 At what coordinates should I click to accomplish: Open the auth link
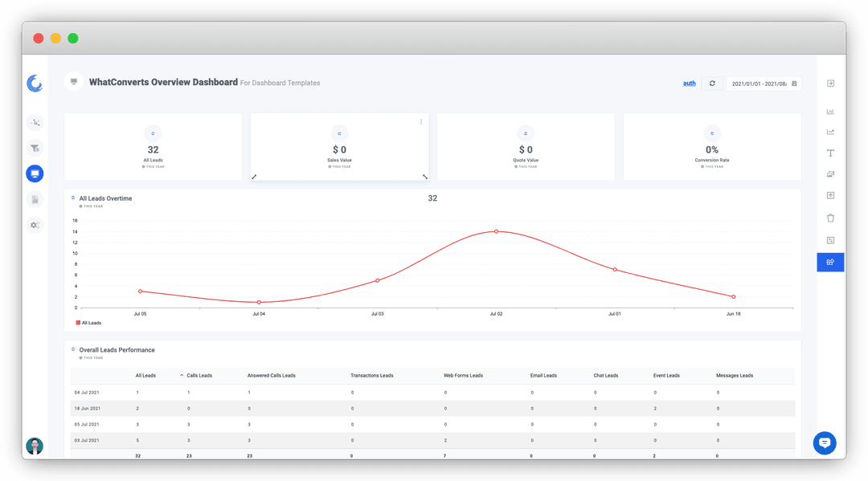(x=690, y=84)
